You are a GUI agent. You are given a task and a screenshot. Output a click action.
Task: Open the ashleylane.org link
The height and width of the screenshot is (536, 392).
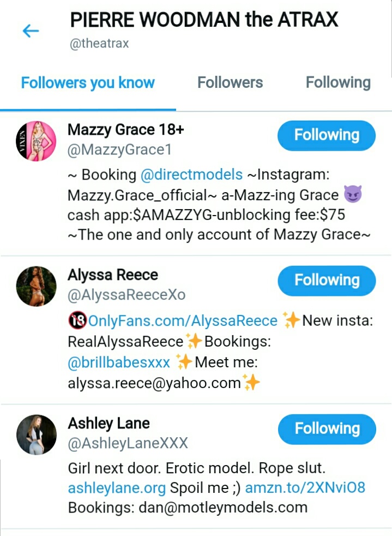tap(117, 488)
